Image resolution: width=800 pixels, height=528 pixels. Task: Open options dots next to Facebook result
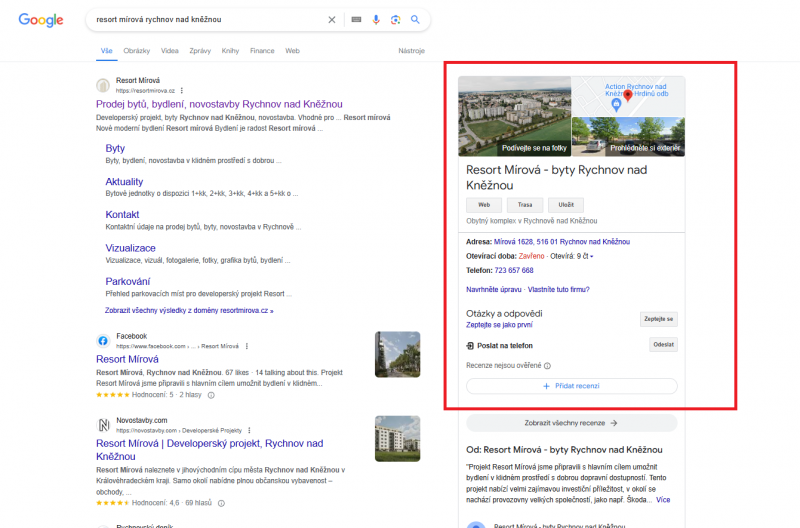point(247,346)
